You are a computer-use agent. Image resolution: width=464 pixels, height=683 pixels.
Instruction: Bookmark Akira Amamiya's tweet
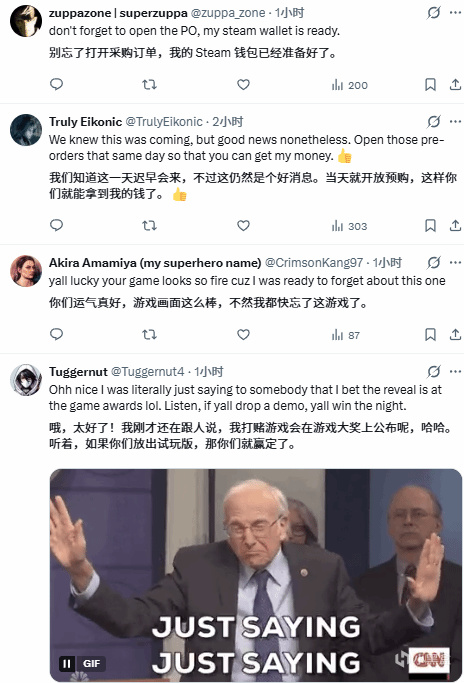pyautogui.click(x=430, y=334)
